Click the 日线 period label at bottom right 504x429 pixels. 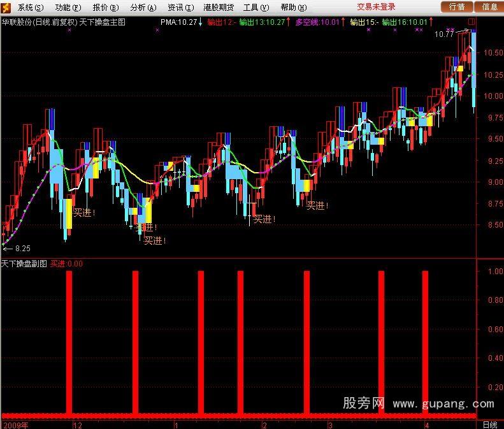(490, 425)
